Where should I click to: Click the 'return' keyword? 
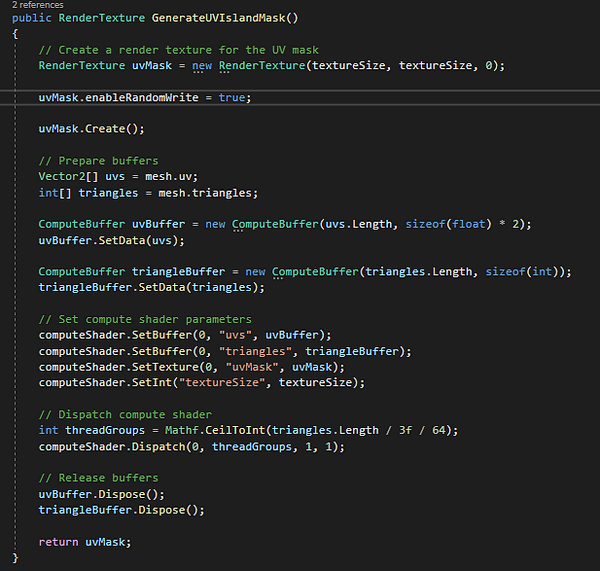[58, 542]
